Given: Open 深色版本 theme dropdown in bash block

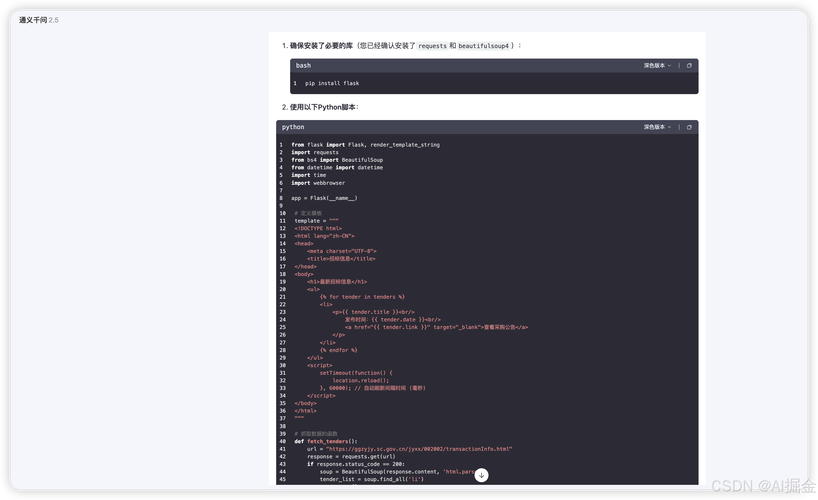Looking at the screenshot, I should click(657, 66).
